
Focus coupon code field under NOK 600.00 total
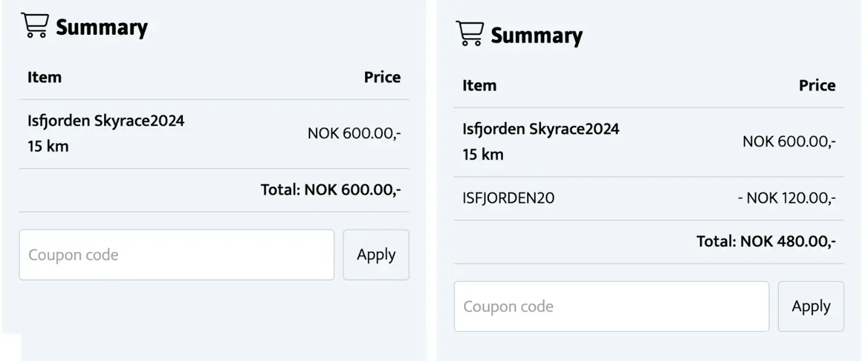click(176, 255)
